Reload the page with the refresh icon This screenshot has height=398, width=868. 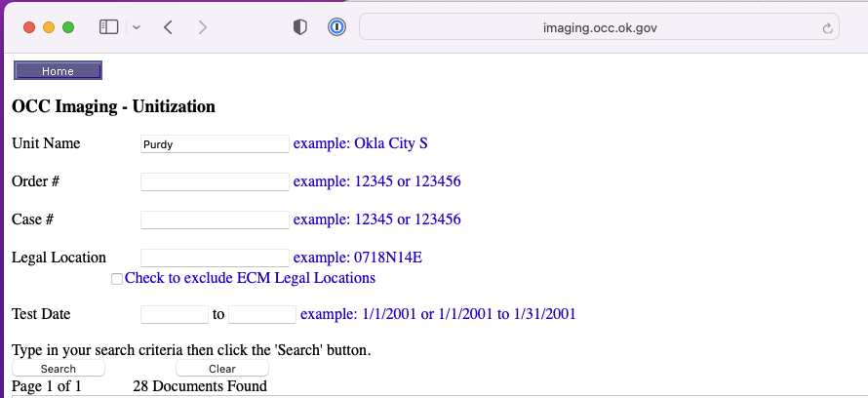[828, 27]
